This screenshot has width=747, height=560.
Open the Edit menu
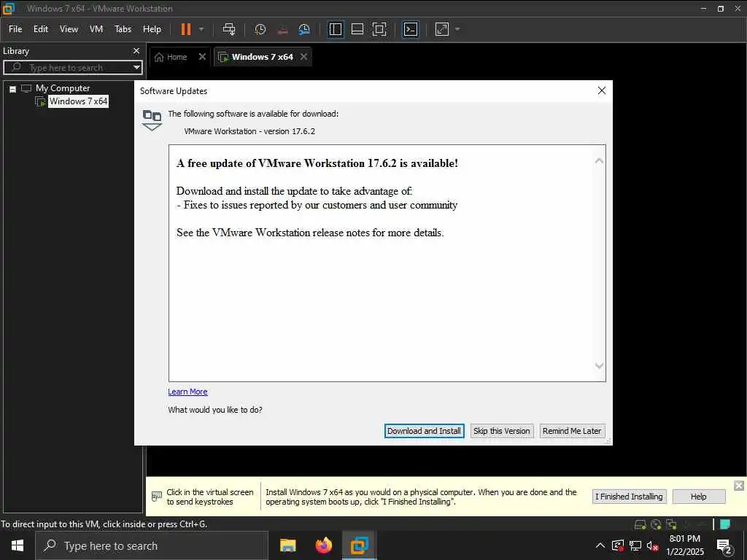click(x=41, y=29)
